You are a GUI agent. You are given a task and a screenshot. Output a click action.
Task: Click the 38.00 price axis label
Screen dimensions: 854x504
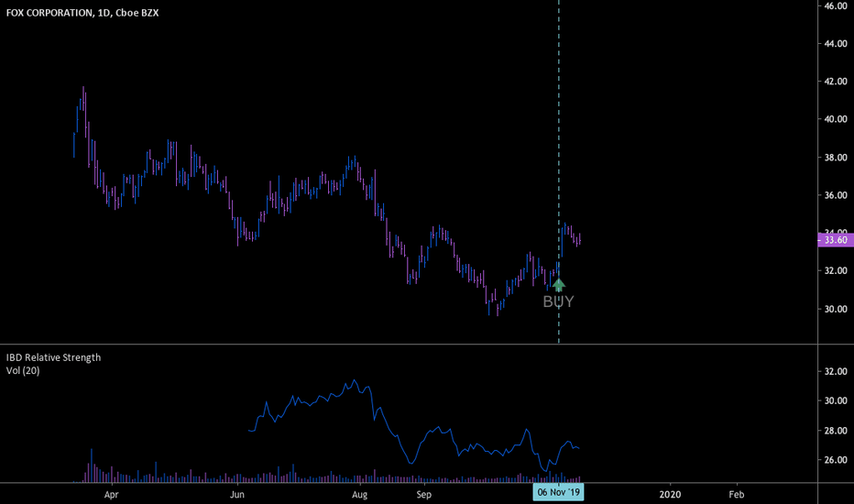[836, 158]
